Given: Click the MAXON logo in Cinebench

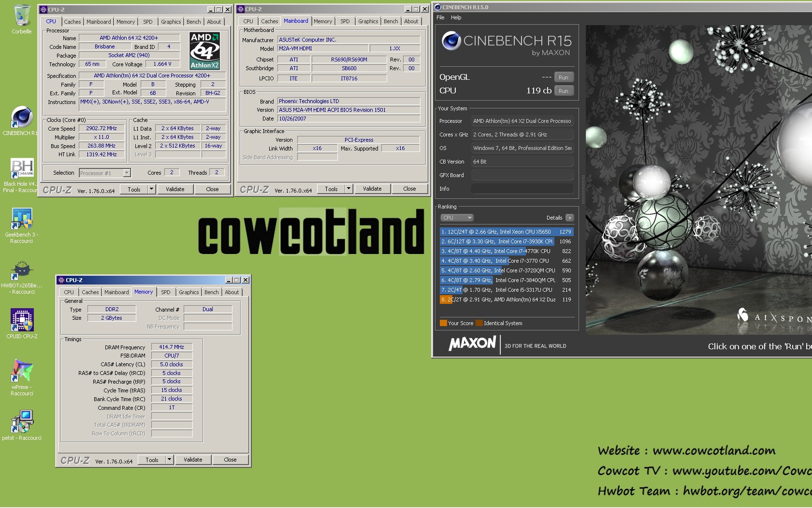Looking at the screenshot, I should (473, 344).
